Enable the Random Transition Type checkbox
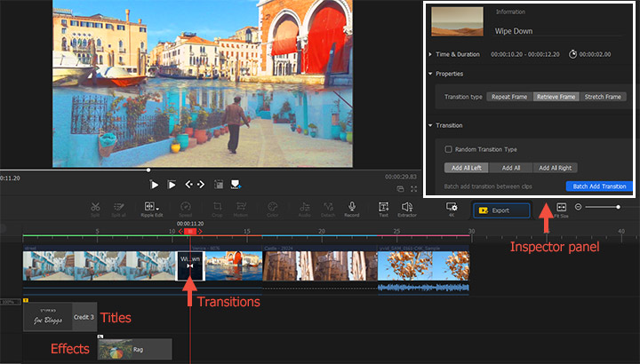The image size is (640, 364). click(x=449, y=149)
